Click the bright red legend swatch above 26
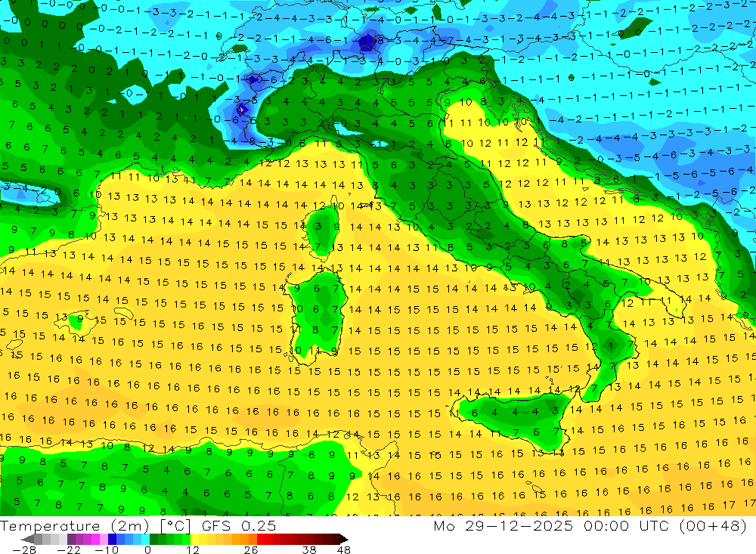The image size is (756, 554). [x=261, y=539]
